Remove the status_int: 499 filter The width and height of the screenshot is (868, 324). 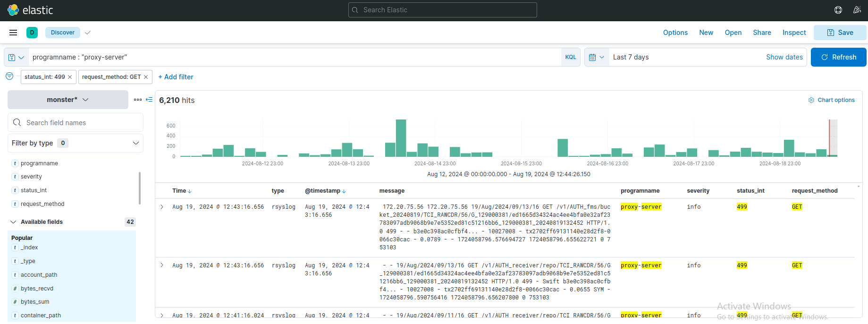click(x=70, y=77)
